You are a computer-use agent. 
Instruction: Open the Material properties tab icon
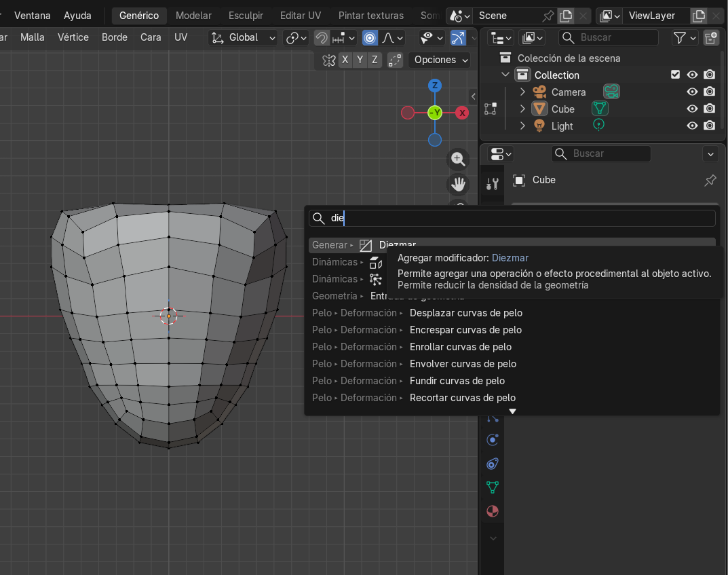493,511
